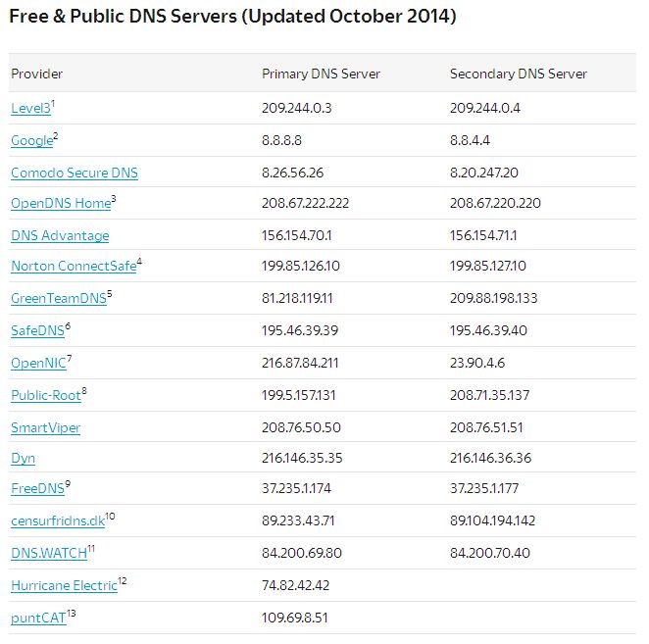Select address 208.71.35.137
This screenshot has height=644, width=649.
pyautogui.click(x=489, y=395)
